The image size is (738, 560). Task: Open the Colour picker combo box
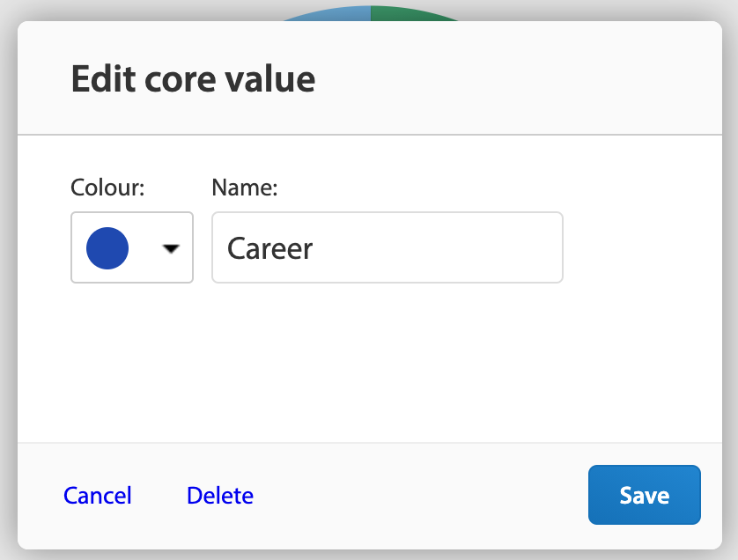(x=132, y=247)
